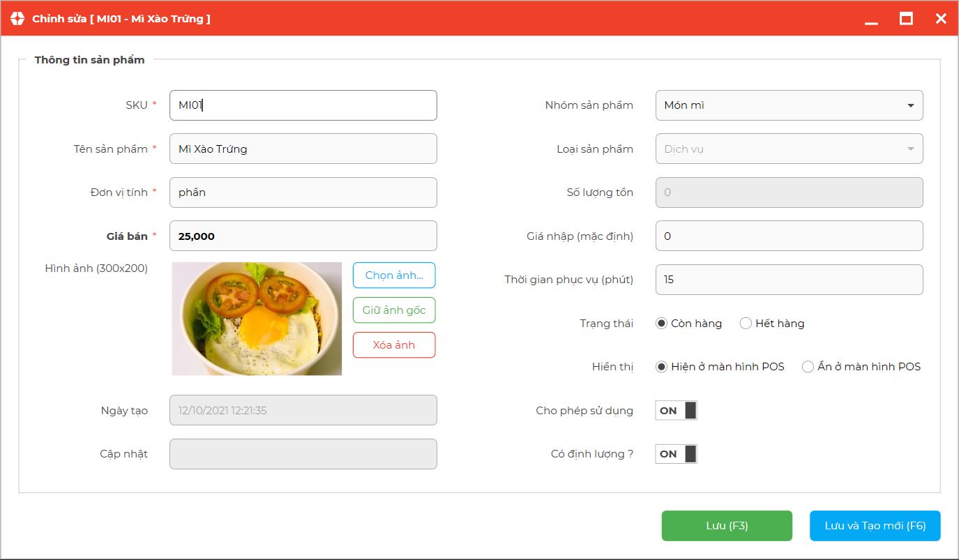Click the app logo icon in title bar

pyautogui.click(x=17, y=19)
